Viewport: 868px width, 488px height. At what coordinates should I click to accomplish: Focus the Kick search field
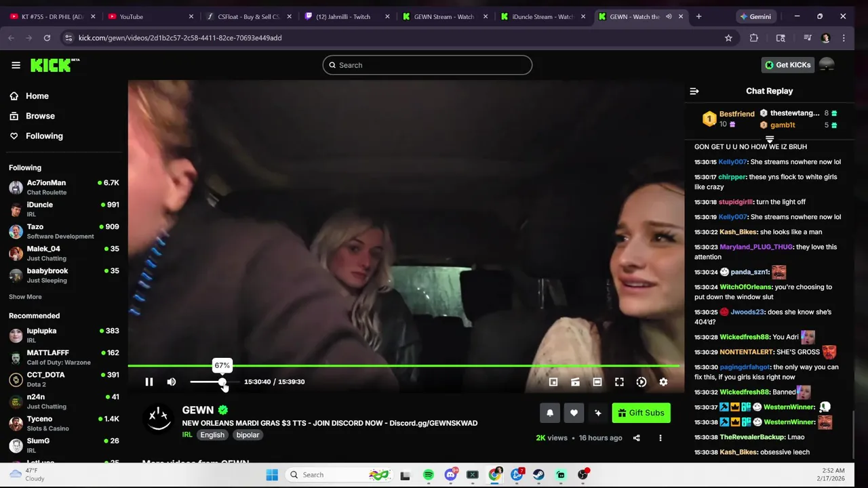427,65
